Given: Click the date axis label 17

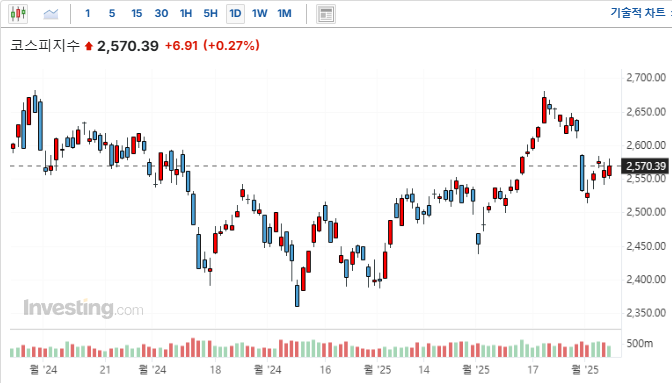Looking at the screenshot, I should tap(533, 370).
